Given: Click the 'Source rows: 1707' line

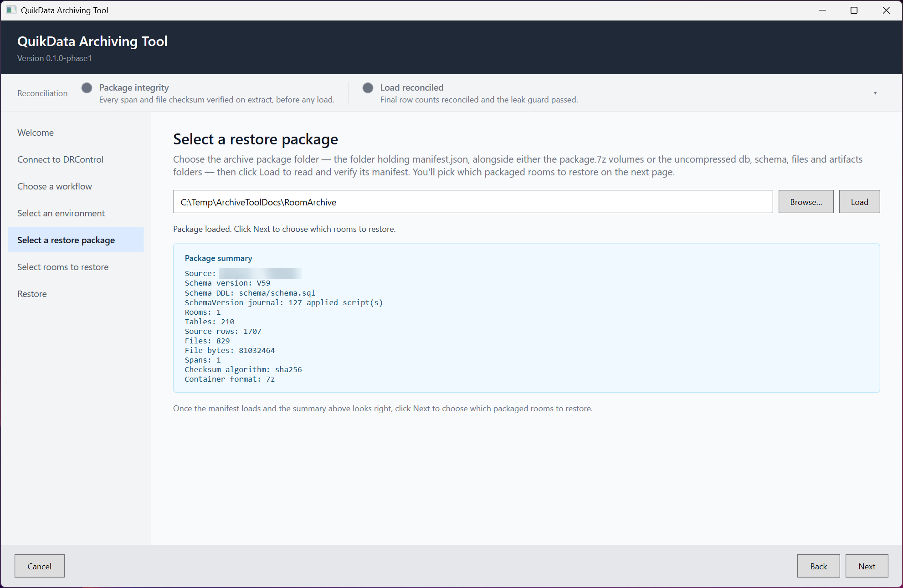Looking at the screenshot, I should click(223, 331).
